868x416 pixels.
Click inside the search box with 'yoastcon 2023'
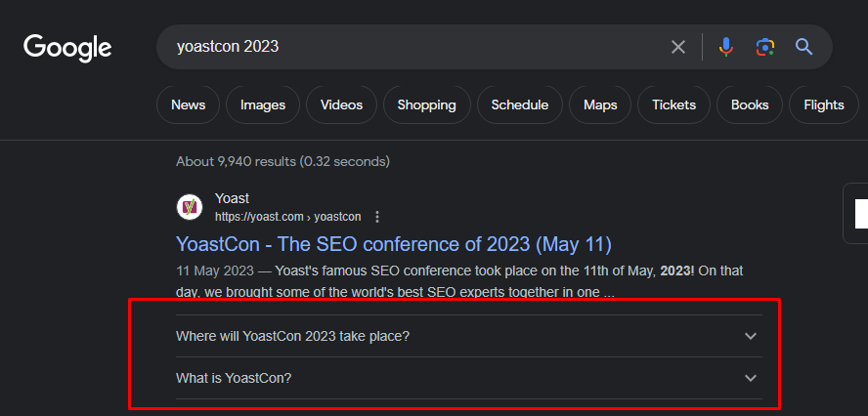point(411,47)
